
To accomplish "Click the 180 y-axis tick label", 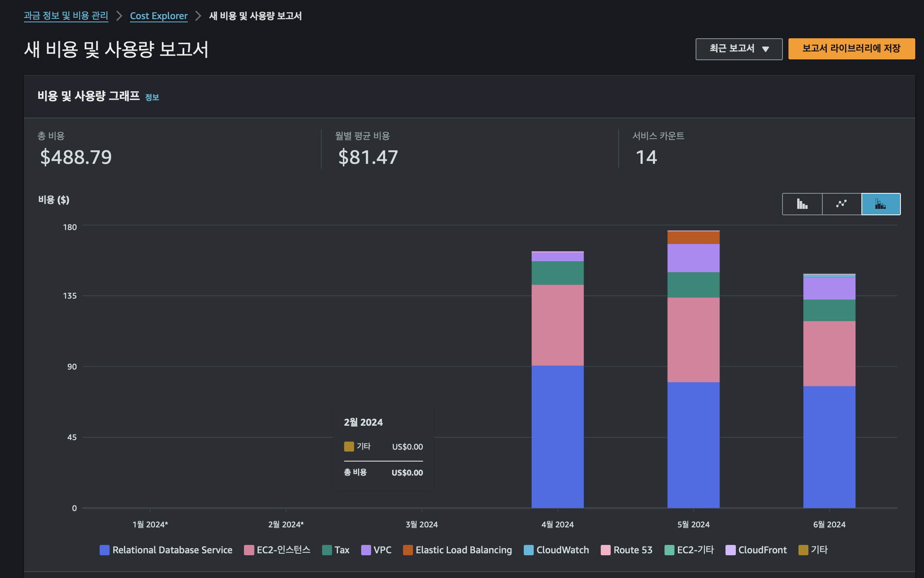I will pyautogui.click(x=70, y=227).
